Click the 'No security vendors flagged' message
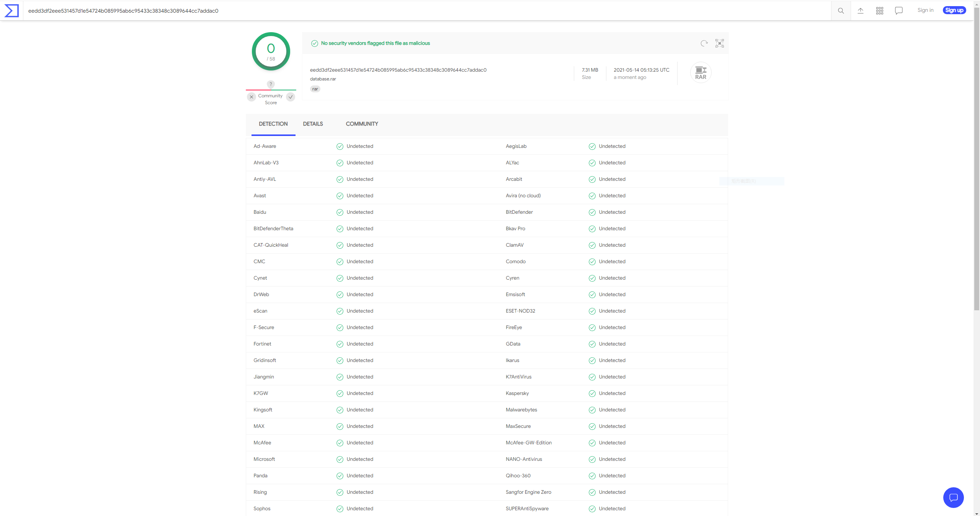Image resolution: width=980 pixels, height=516 pixels. [x=375, y=43]
